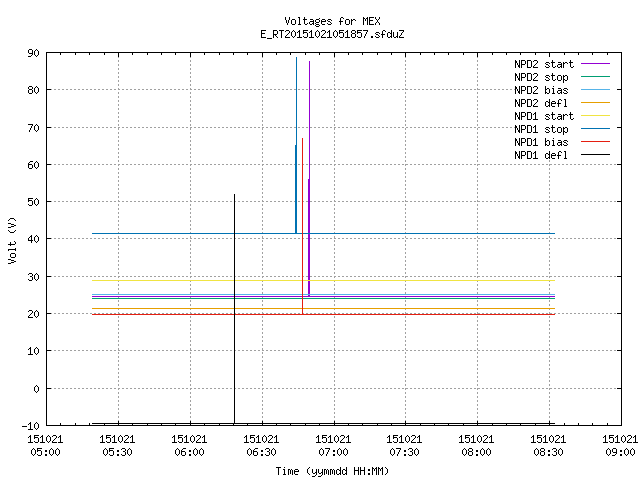This screenshot has height=480, width=640.
Task: Click the 'NPD1 stop' legend label
Action: tap(541, 129)
